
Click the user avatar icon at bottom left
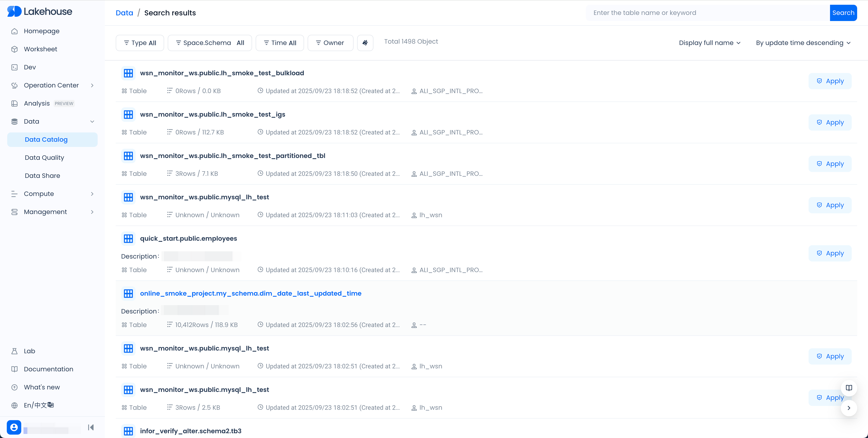click(14, 427)
